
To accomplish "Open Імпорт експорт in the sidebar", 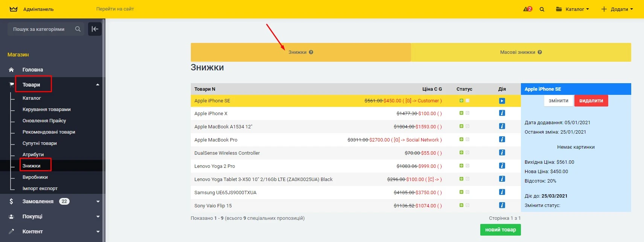I will [40, 188].
